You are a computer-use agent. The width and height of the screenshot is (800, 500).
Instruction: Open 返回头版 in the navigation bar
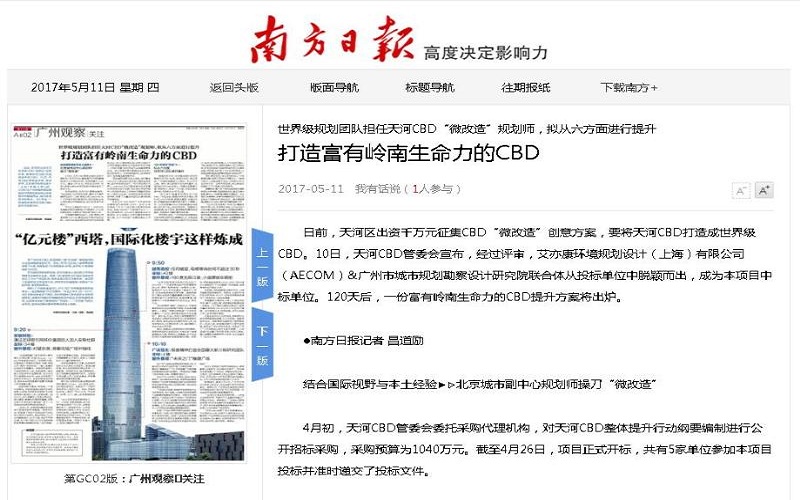[234, 87]
